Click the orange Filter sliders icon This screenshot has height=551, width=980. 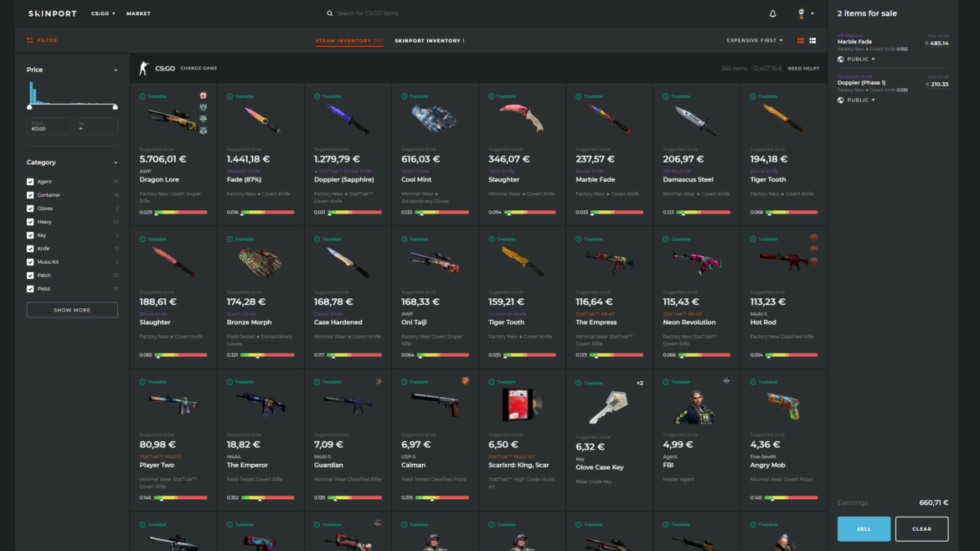pyautogui.click(x=30, y=40)
